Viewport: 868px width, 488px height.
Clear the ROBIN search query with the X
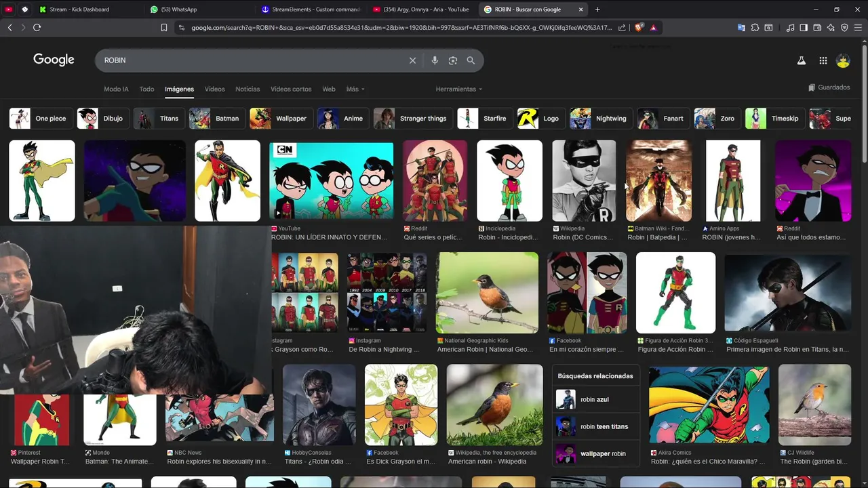pos(412,60)
